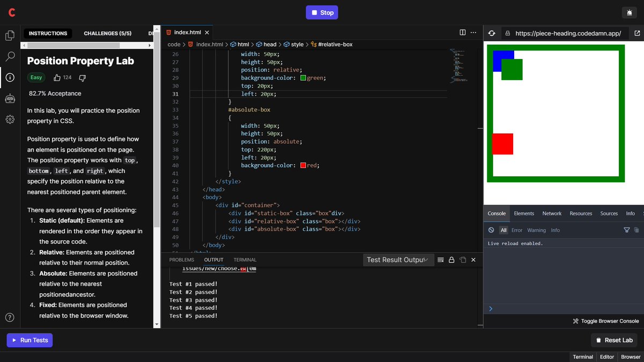Click the Editor layout toggle at bottom
This screenshot has height=362, width=644.
(x=607, y=357)
